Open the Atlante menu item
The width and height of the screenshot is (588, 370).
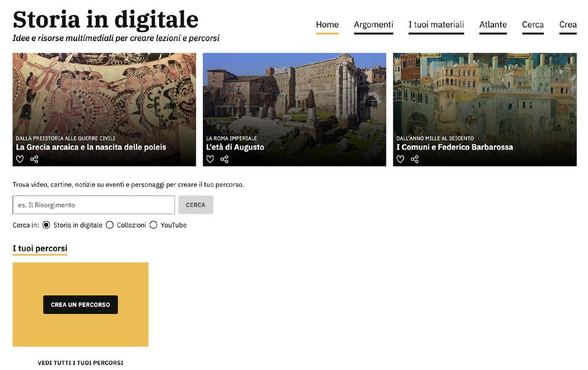click(x=493, y=25)
